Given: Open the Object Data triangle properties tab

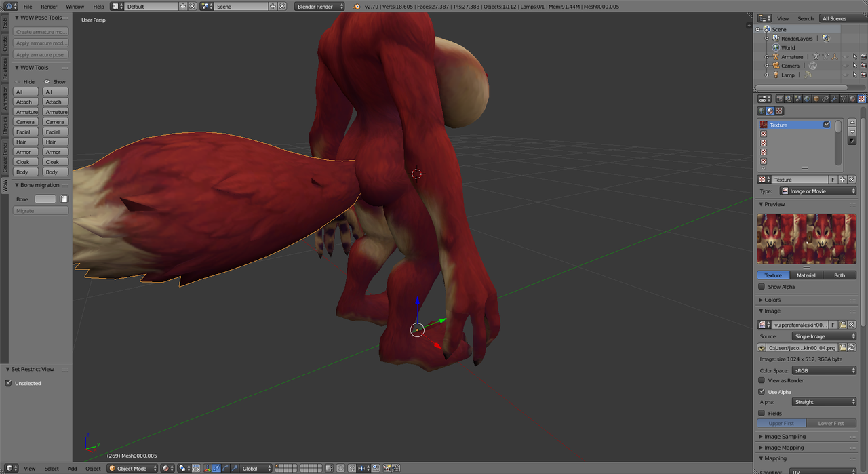Looking at the screenshot, I should pos(843,98).
